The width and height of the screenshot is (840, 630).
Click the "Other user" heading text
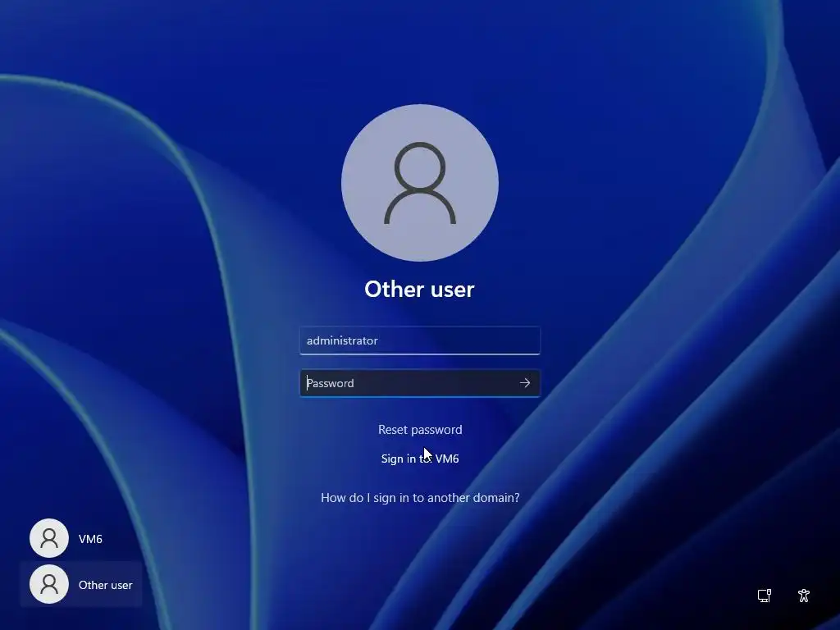click(x=419, y=290)
